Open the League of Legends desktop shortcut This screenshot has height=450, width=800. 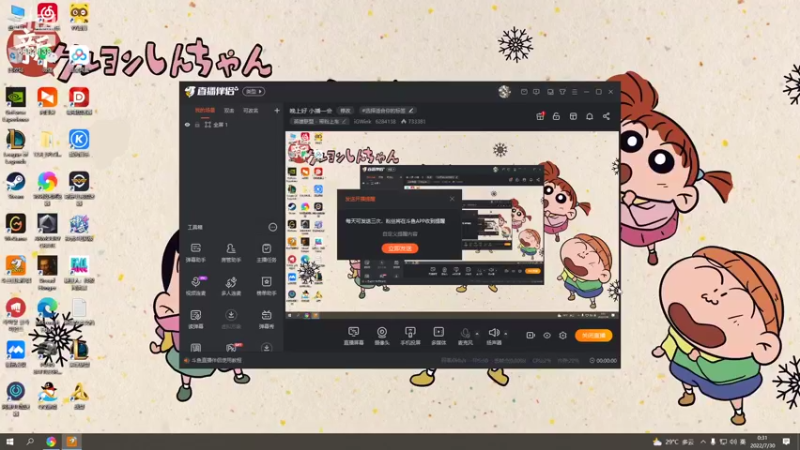click(x=16, y=147)
